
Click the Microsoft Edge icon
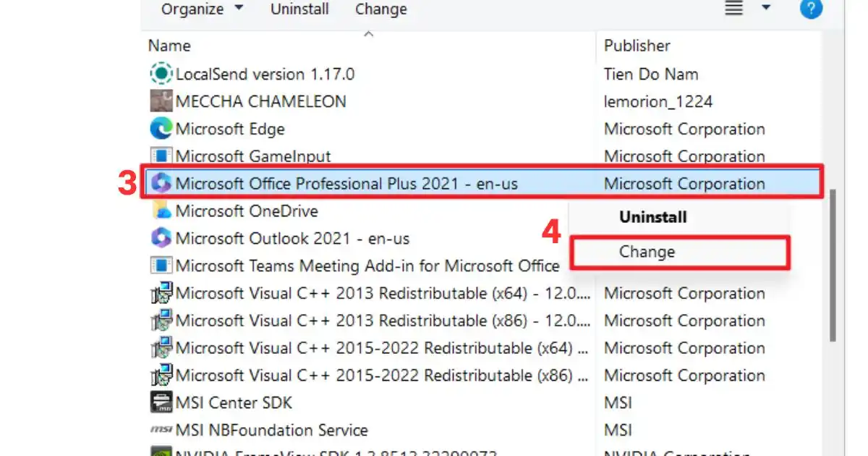point(161,129)
